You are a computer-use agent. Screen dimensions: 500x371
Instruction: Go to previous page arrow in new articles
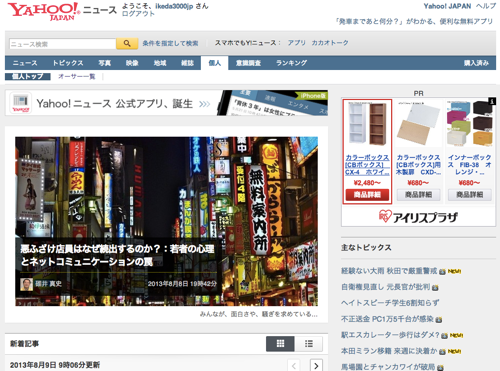pos(294,366)
